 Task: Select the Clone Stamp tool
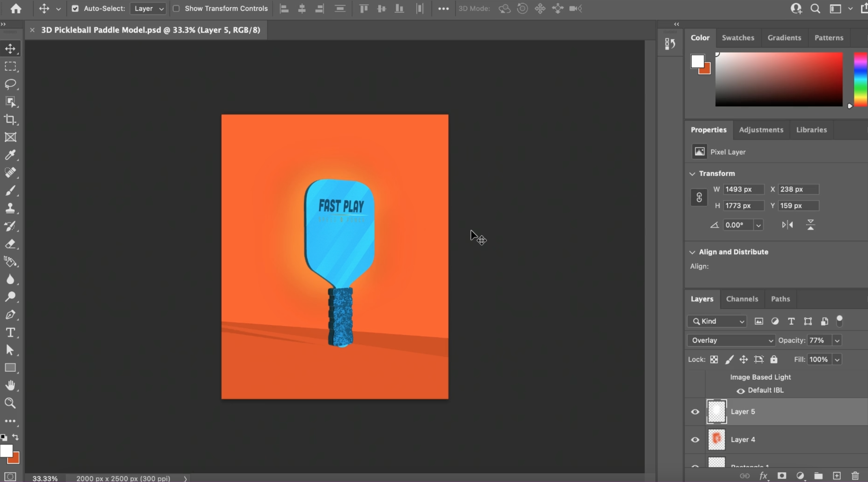(10, 208)
